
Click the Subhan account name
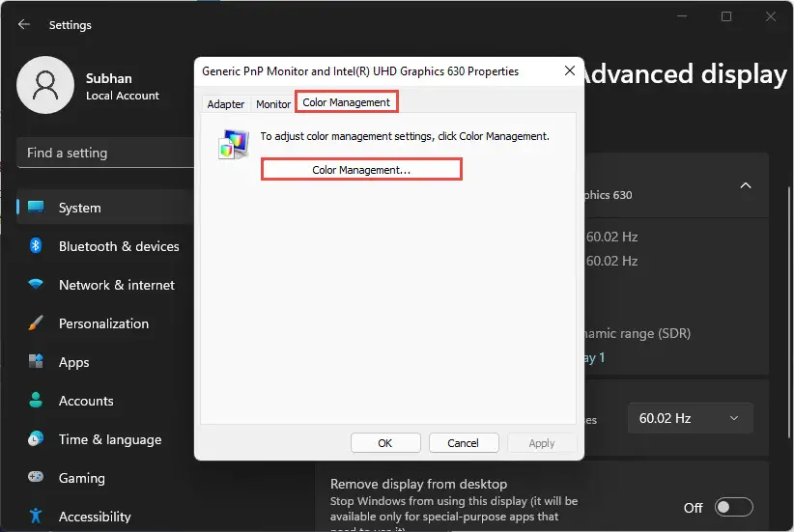[109, 78]
